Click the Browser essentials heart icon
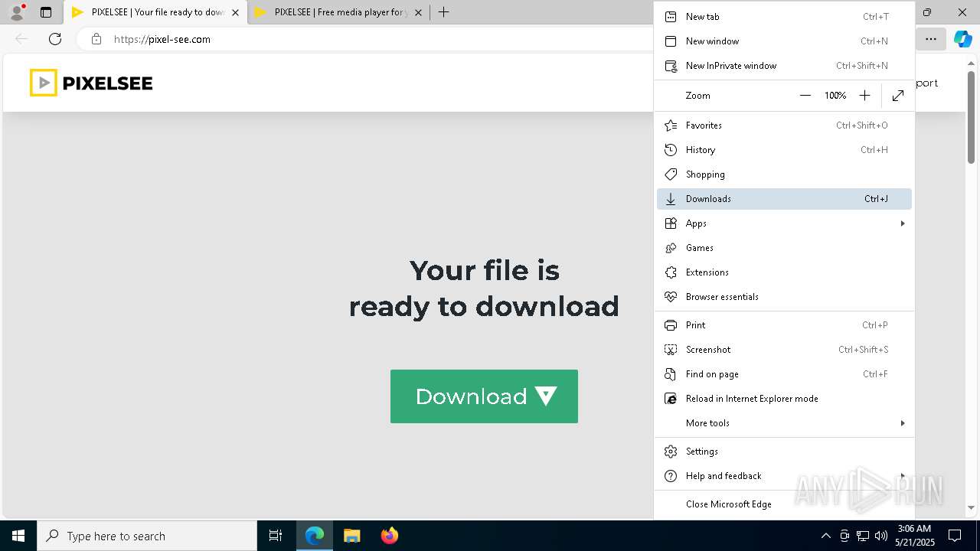The width and height of the screenshot is (980, 551). pyautogui.click(x=671, y=297)
